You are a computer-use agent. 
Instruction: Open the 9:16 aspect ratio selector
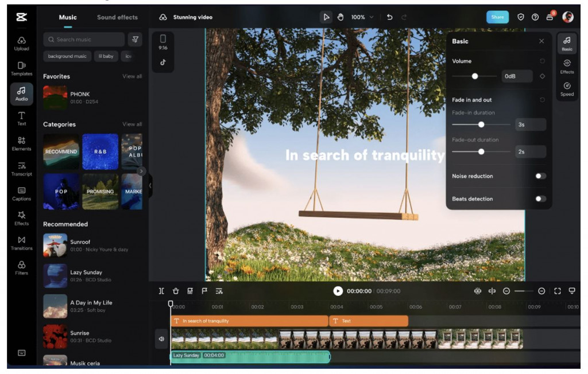click(163, 42)
